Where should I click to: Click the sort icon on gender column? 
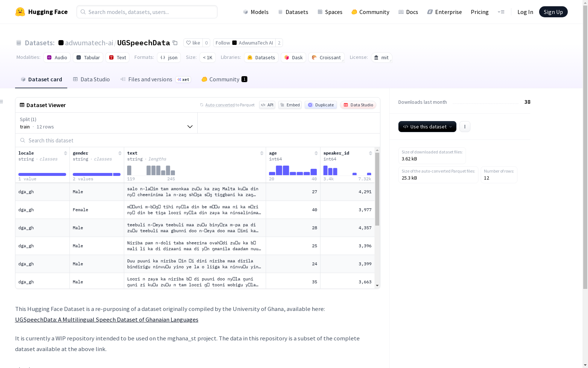coord(120,153)
